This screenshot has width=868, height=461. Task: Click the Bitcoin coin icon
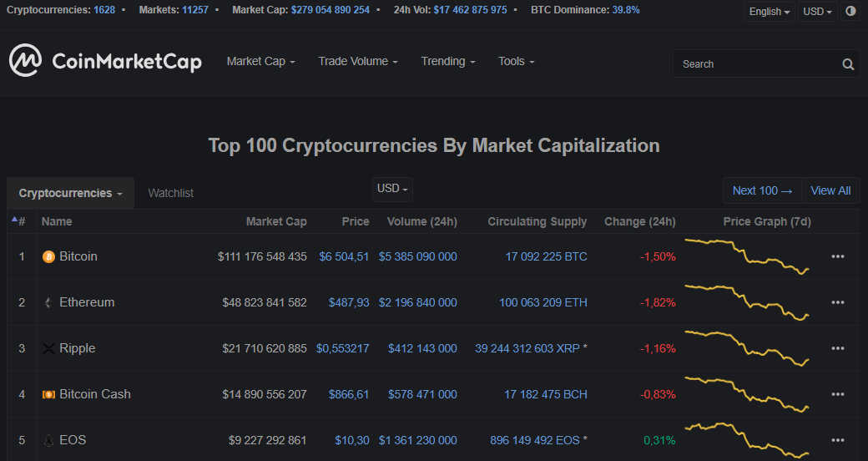point(48,256)
